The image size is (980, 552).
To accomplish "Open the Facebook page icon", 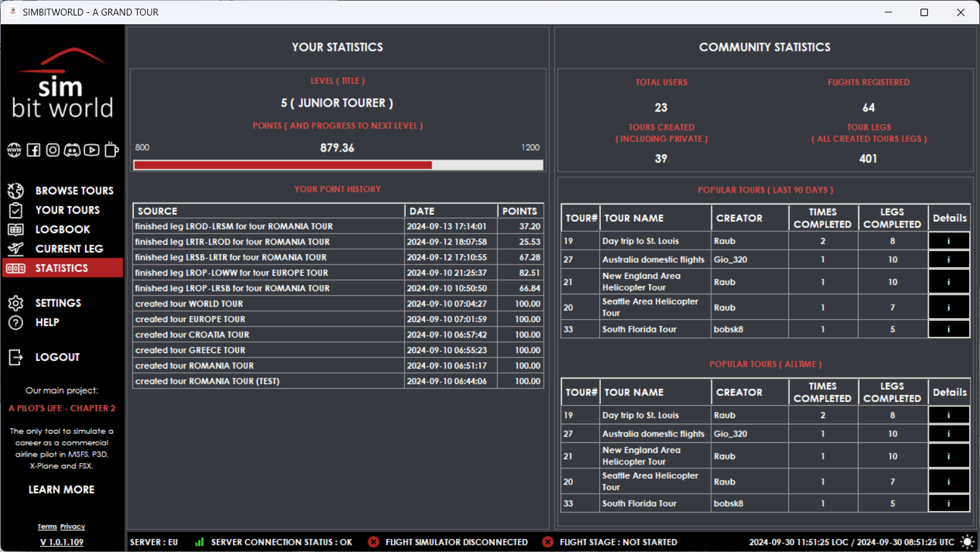I will pyautogui.click(x=33, y=150).
